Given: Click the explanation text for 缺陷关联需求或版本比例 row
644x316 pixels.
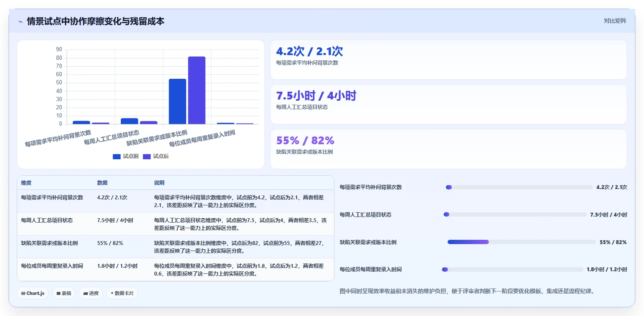Looking at the screenshot, I should click(x=239, y=247).
